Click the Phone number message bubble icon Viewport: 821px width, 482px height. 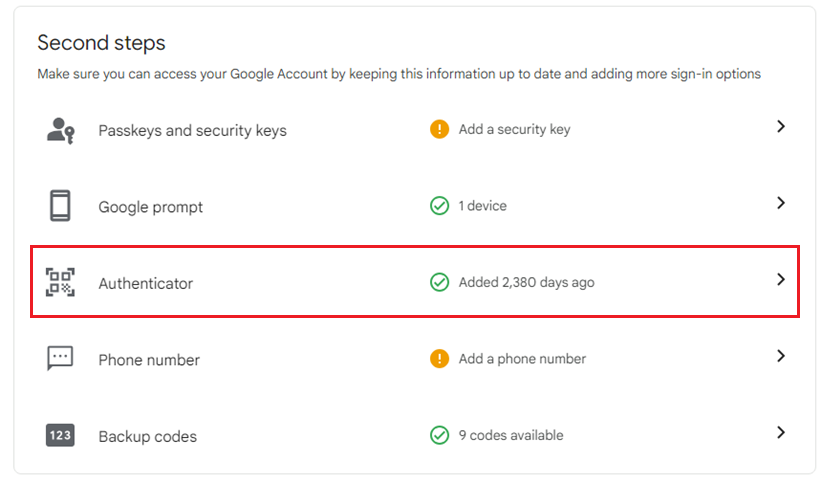[60, 358]
